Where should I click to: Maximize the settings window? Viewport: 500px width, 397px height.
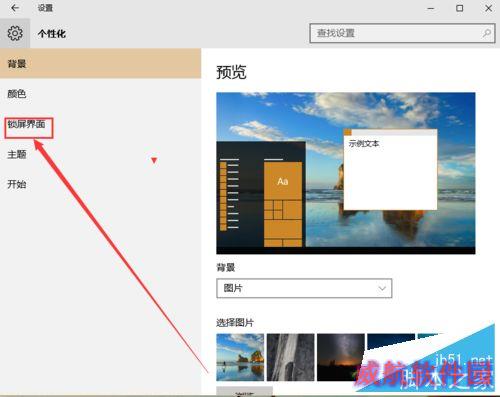[x=459, y=8]
